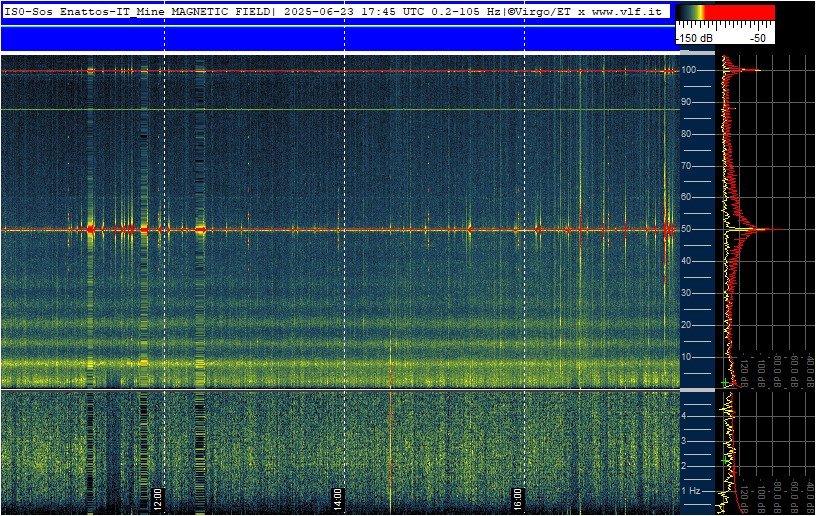Click the 12:00 time marker
This screenshot has height=516, width=816.
pyautogui.click(x=158, y=500)
